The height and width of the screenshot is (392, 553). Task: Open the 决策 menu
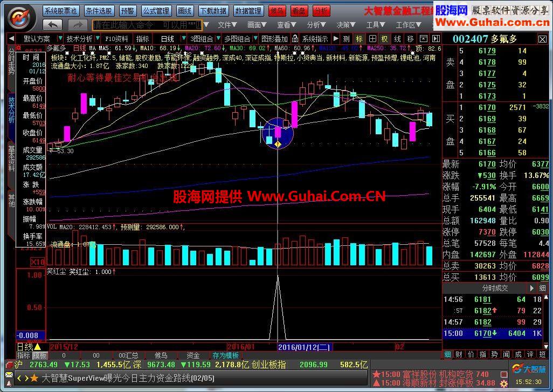pos(346,25)
